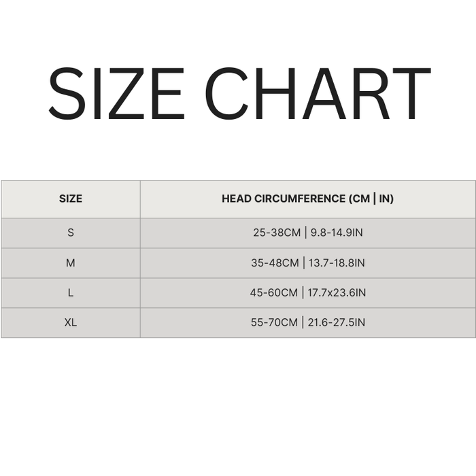This screenshot has height=476, width=476.
Task: Click the word HEAD in the table header
Action: (x=236, y=199)
